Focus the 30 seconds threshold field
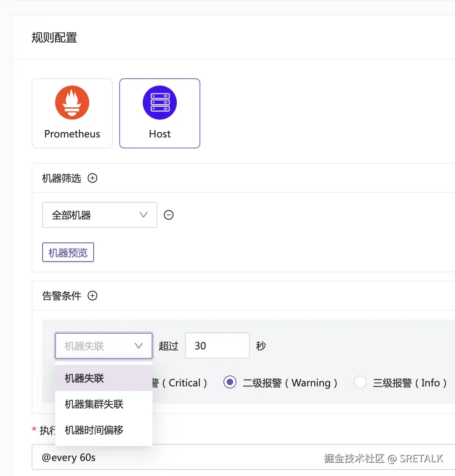 coord(217,346)
